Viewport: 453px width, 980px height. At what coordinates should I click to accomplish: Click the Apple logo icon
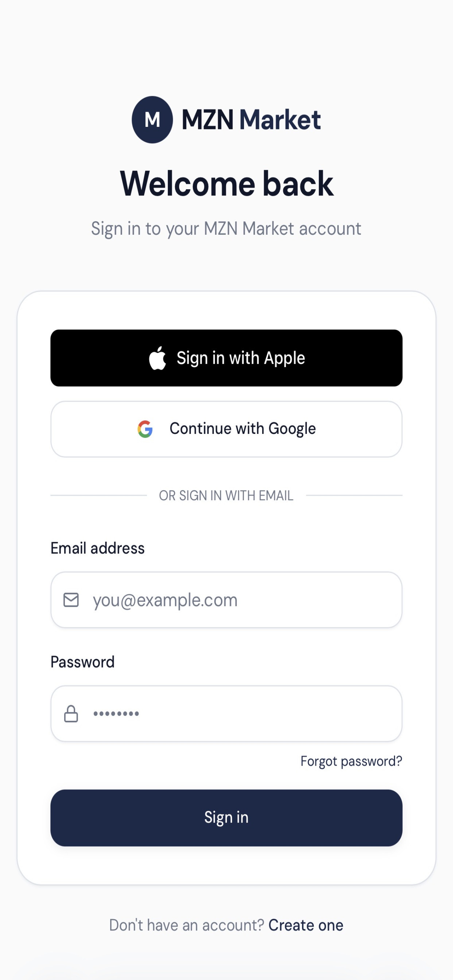(x=157, y=358)
